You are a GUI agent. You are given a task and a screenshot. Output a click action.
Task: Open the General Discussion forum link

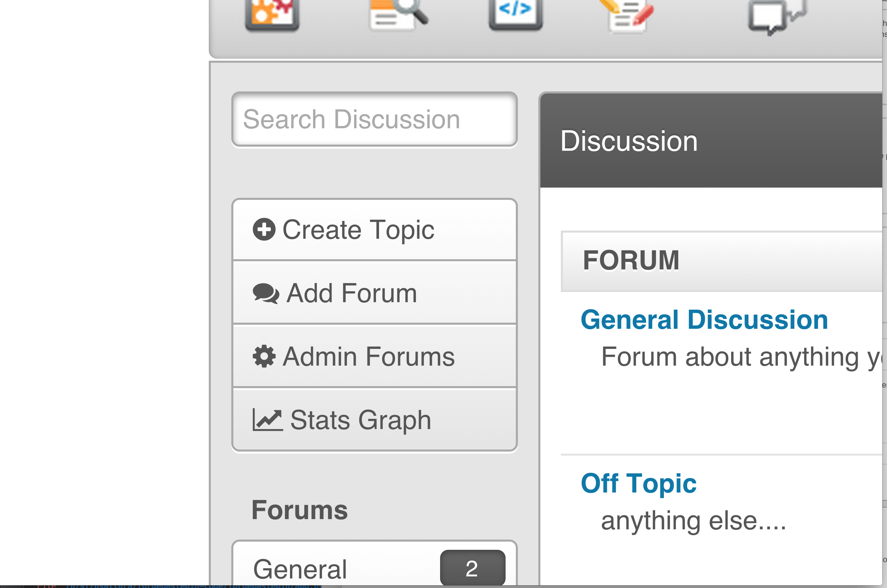704,320
